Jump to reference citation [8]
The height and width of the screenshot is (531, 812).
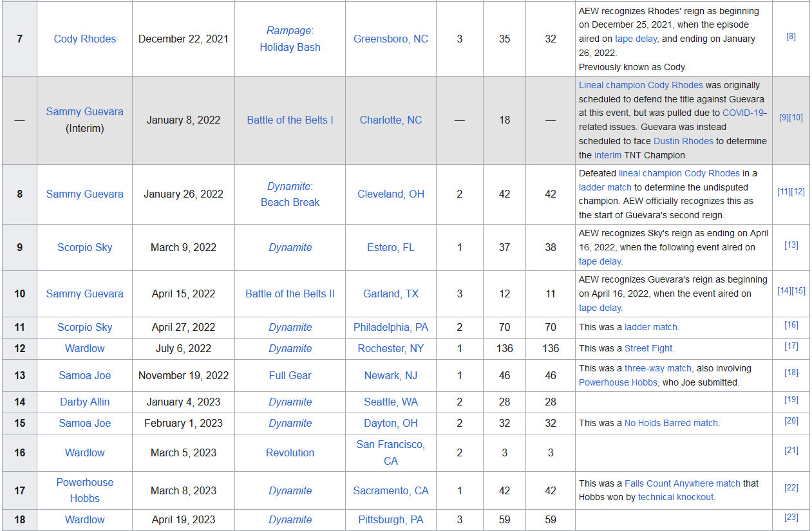(x=791, y=37)
